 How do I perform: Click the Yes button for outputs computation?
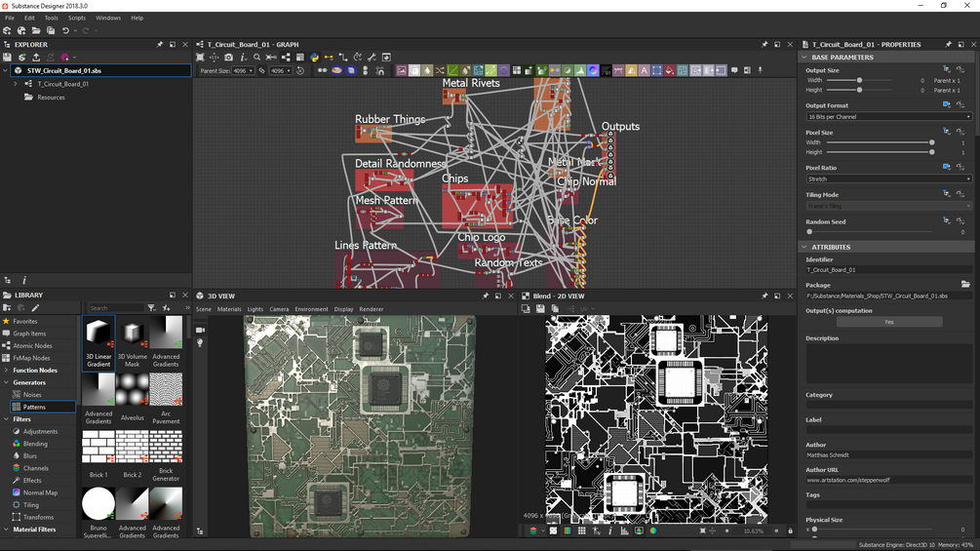coord(888,322)
